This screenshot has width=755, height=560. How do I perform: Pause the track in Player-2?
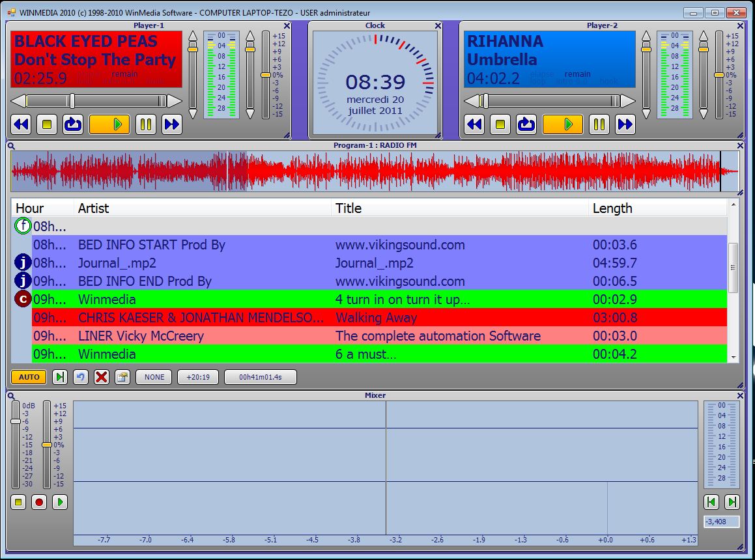point(599,124)
